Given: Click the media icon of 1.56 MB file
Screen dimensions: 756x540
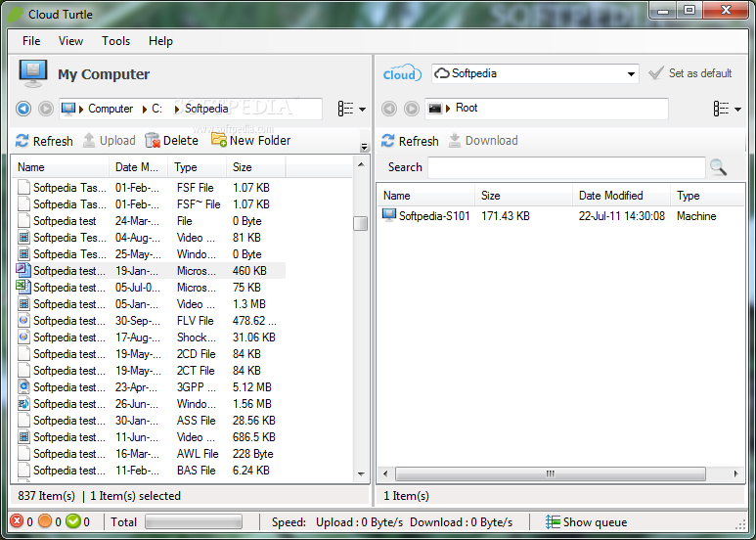Looking at the screenshot, I should 23,404.
